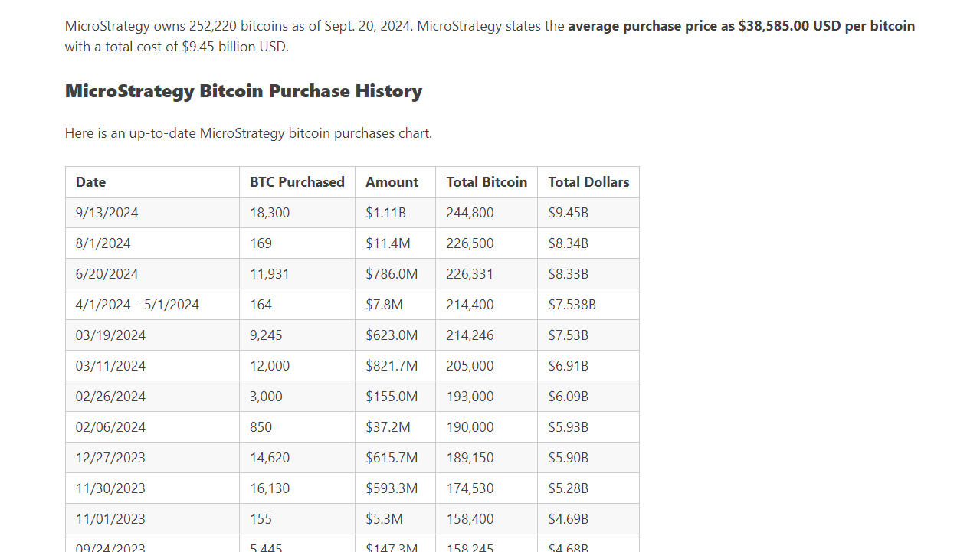The image size is (980, 552).
Task: Select the $623.0M amount cell
Action: point(395,335)
